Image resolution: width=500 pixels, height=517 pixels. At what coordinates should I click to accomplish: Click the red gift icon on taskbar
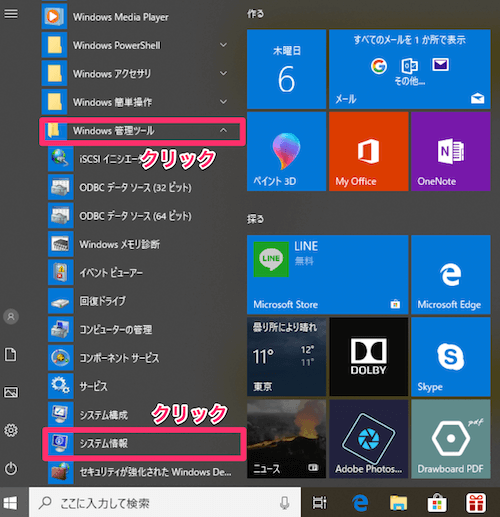[x=476, y=503]
